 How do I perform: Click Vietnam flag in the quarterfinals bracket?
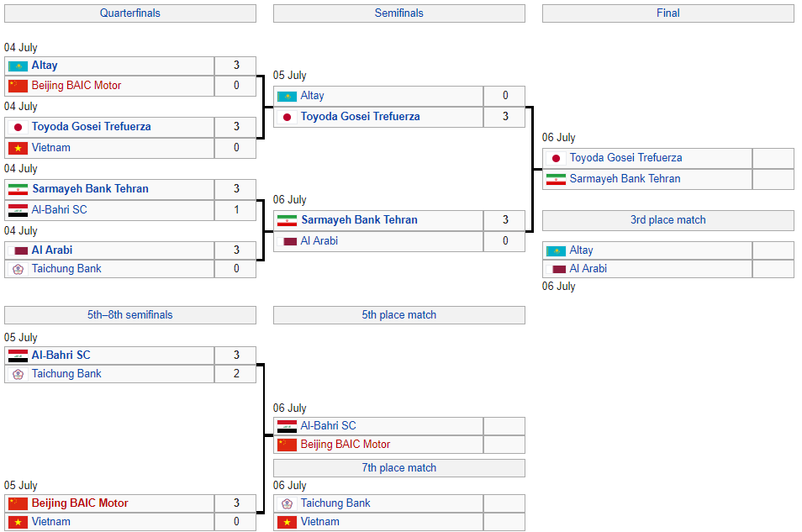pos(18,149)
